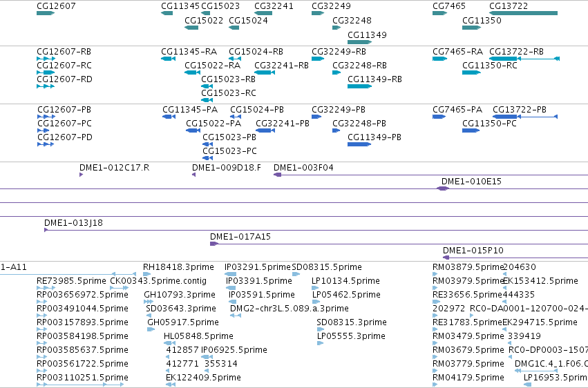Open BAC end DME1-009D18.F

coord(227,167)
